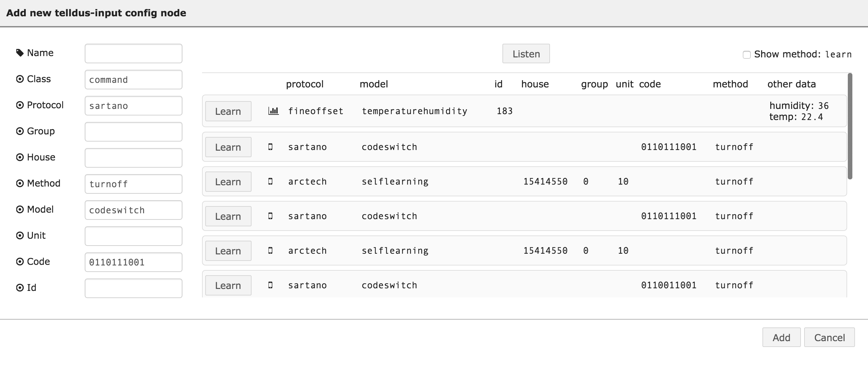This screenshot has width=868, height=377.
Task: Click the device icon on the first arctech selflearning row
Action: point(270,181)
